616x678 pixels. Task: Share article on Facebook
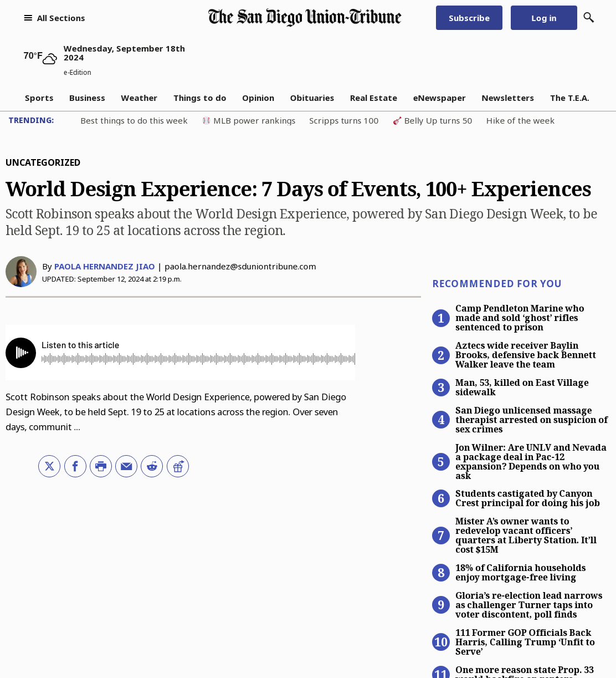75,466
